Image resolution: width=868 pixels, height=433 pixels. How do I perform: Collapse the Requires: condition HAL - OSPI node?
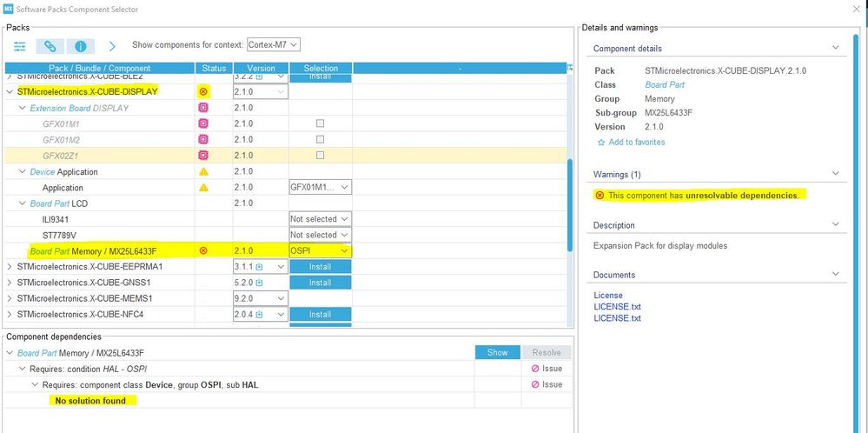tap(22, 369)
